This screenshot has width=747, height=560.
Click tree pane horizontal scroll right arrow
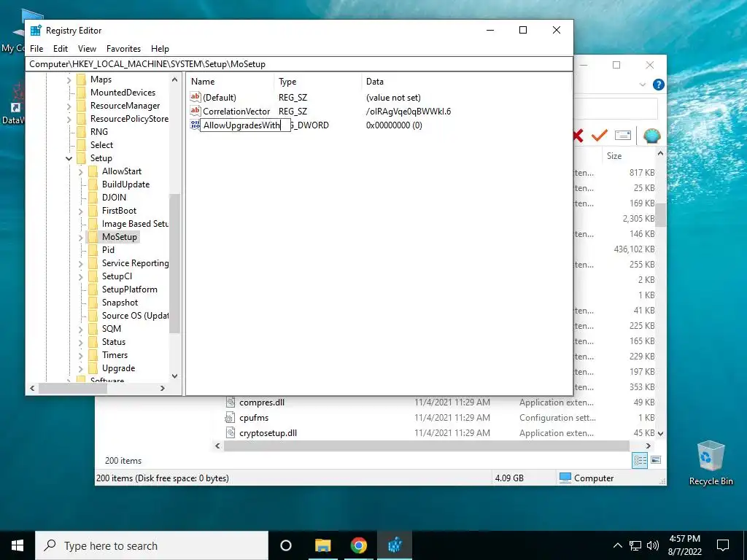163,388
